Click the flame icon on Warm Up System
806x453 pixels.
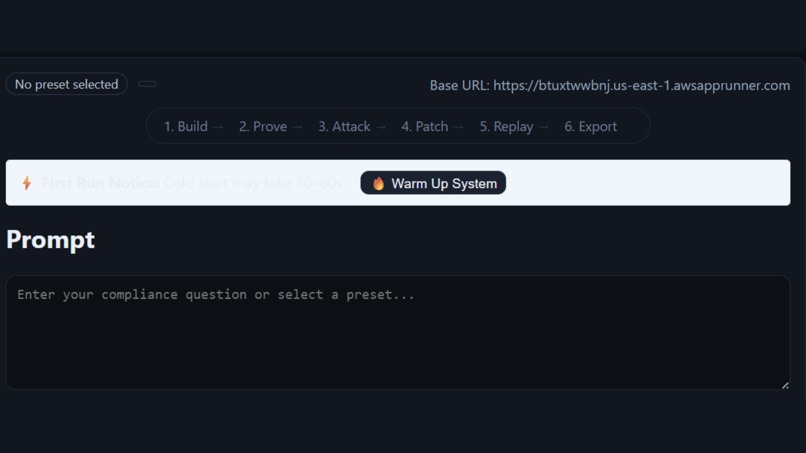click(378, 184)
